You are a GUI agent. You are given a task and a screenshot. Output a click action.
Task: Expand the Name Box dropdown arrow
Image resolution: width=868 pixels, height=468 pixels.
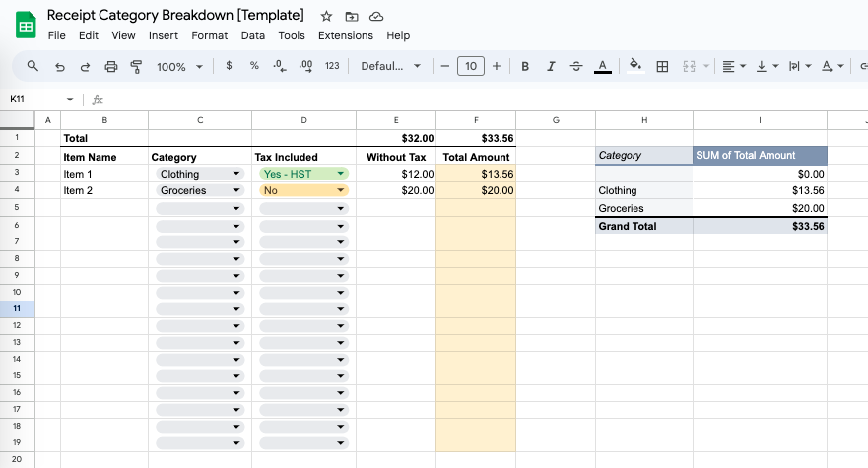70,100
